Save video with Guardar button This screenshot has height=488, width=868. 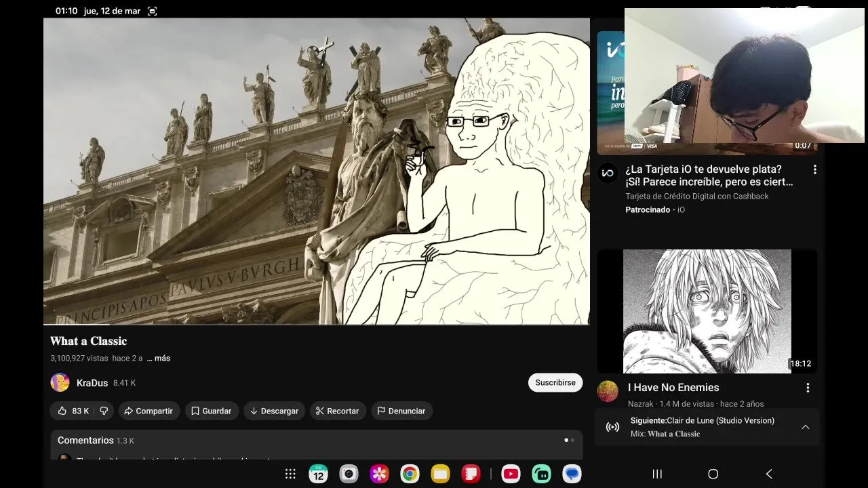[x=212, y=411]
